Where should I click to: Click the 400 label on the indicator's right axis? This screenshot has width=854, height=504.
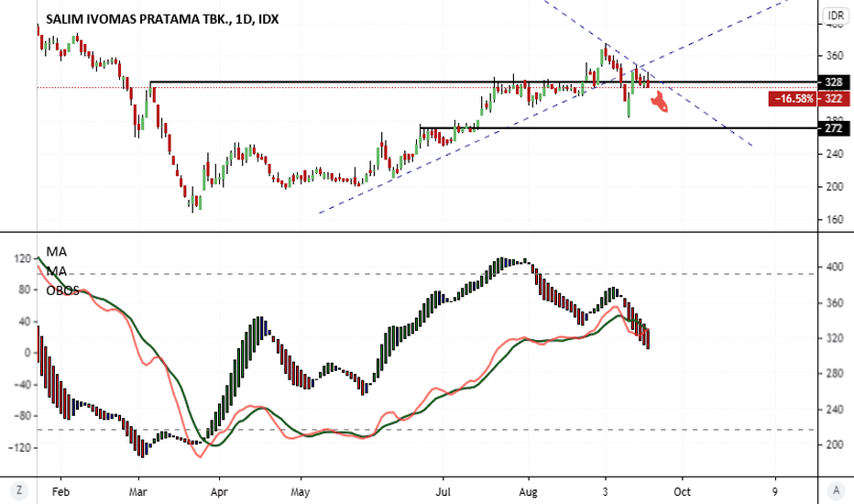(834, 267)
